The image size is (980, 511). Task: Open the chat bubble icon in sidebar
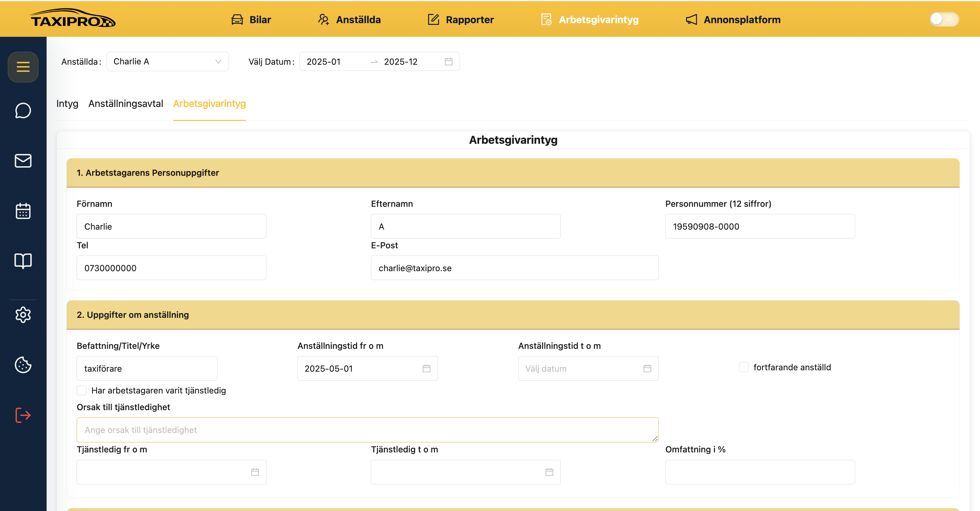pos(23,110)
